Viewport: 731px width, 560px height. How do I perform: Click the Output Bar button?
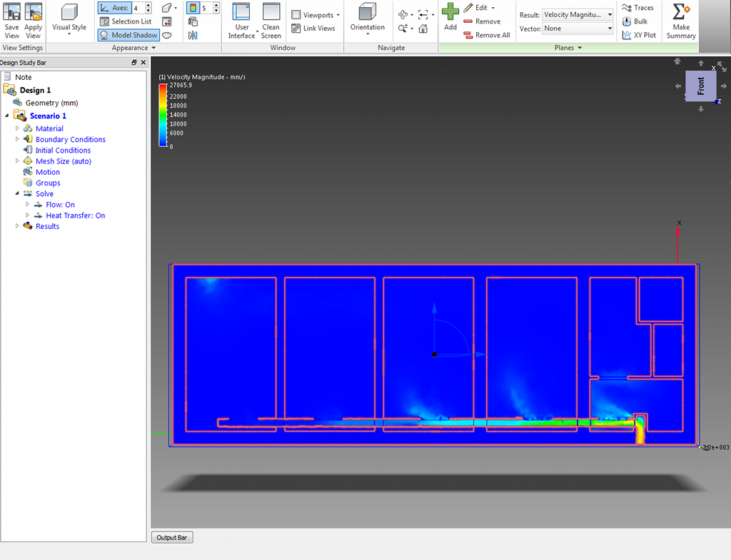pyautogui.click(x=171, y=538)
